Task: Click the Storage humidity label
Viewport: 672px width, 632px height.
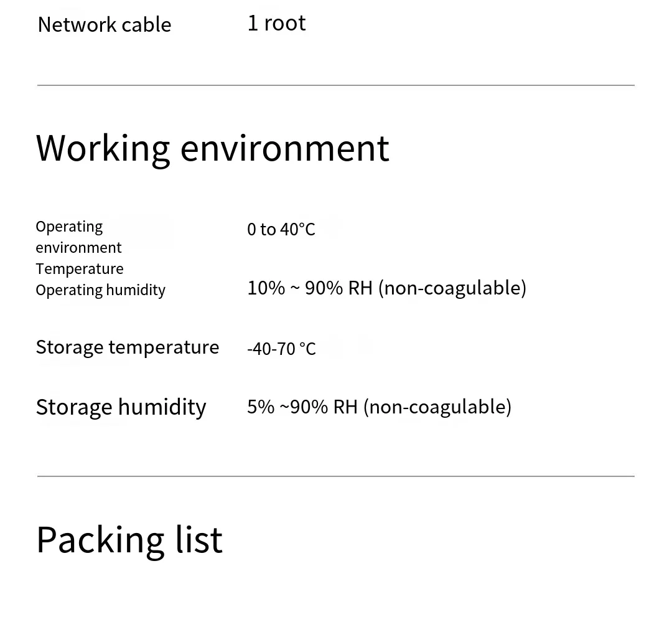Action: click(x=121, y=407)
